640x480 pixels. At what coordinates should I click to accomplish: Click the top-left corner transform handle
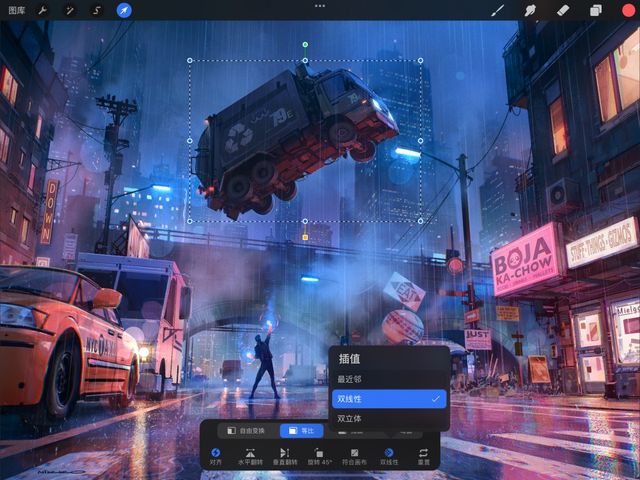tap(190, 60)
